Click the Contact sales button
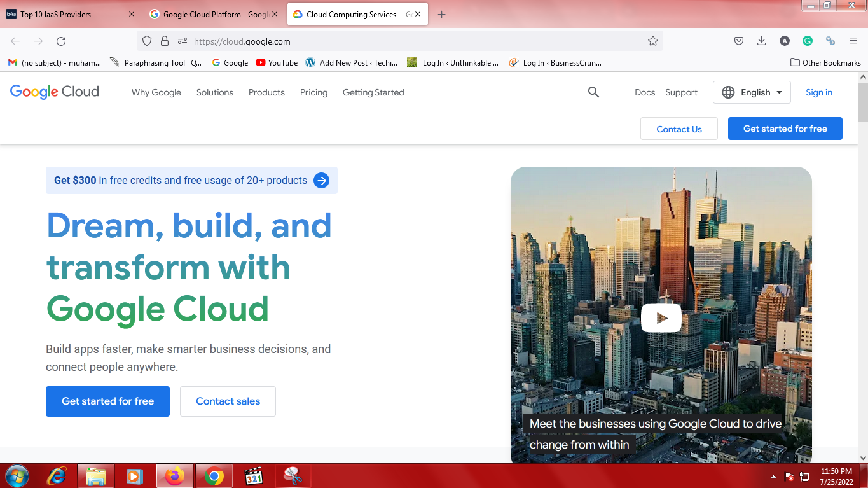Image resolution: width=868 pixels, height=488 pixels. pyautogui.click(x=228, y=401)
